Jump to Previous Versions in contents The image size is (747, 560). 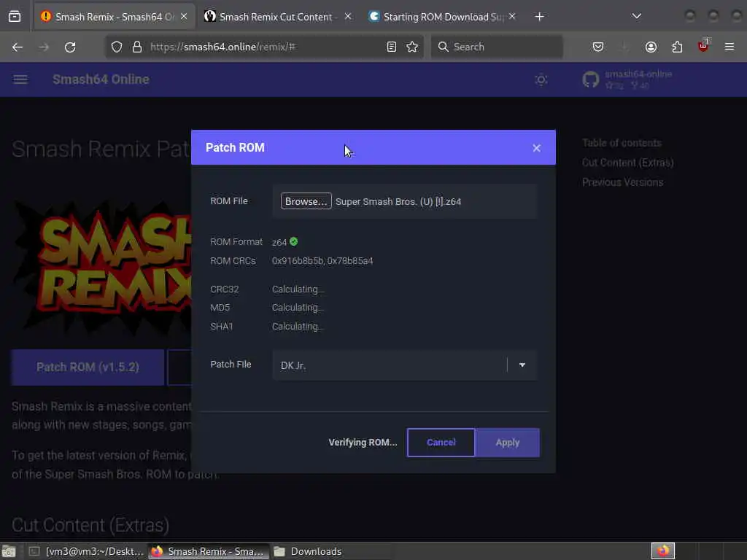(x=622, y=182)
